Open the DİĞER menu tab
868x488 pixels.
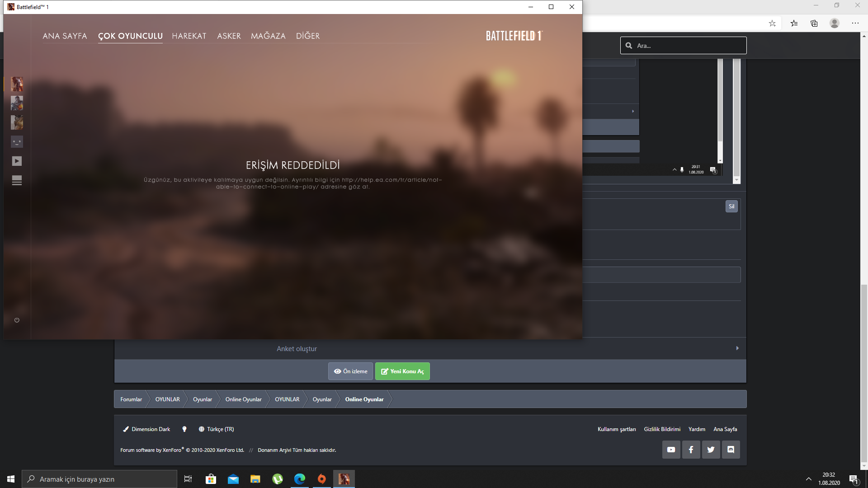308,36
